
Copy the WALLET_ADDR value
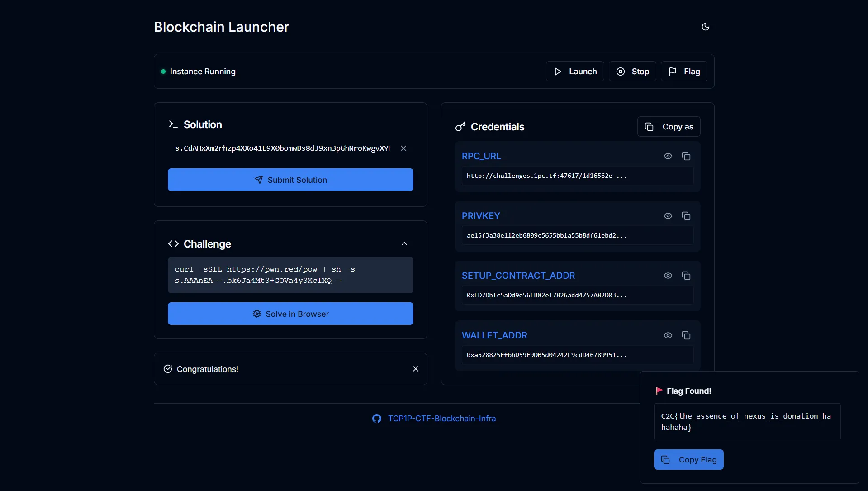point(686,335)
